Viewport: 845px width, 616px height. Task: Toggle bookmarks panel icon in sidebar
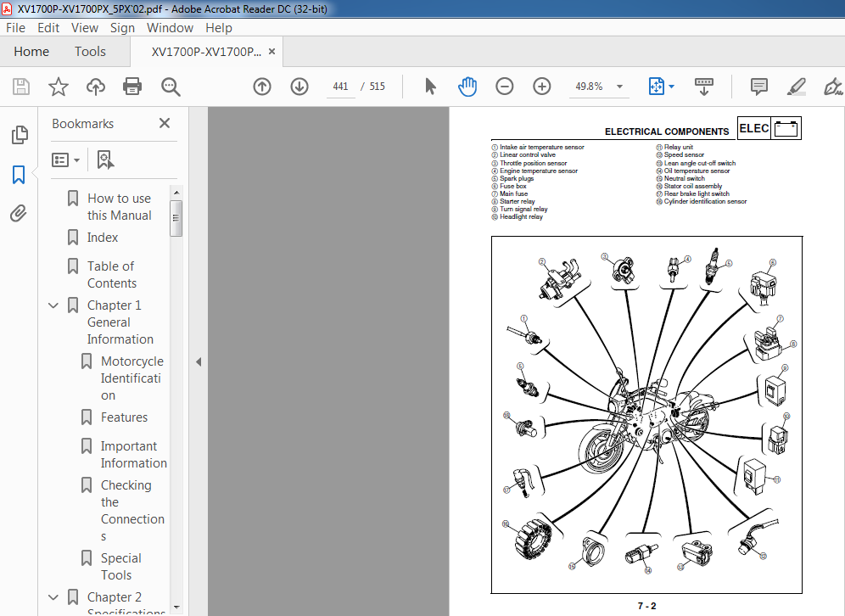[19, 175]
